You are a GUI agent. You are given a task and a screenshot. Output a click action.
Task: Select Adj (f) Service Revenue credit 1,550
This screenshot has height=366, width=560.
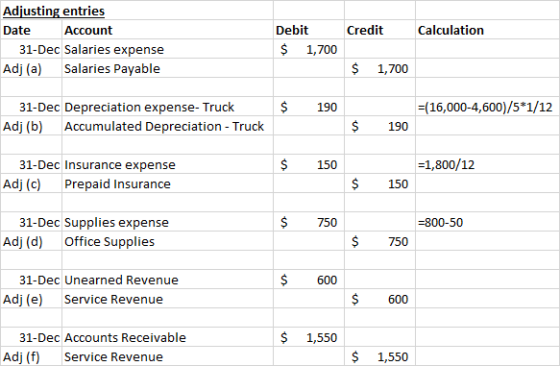[x=380, y=357]
